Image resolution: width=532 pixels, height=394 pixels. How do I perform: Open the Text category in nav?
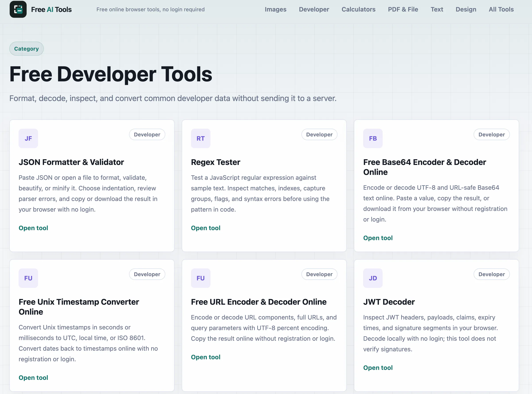[x=437, y=9]
